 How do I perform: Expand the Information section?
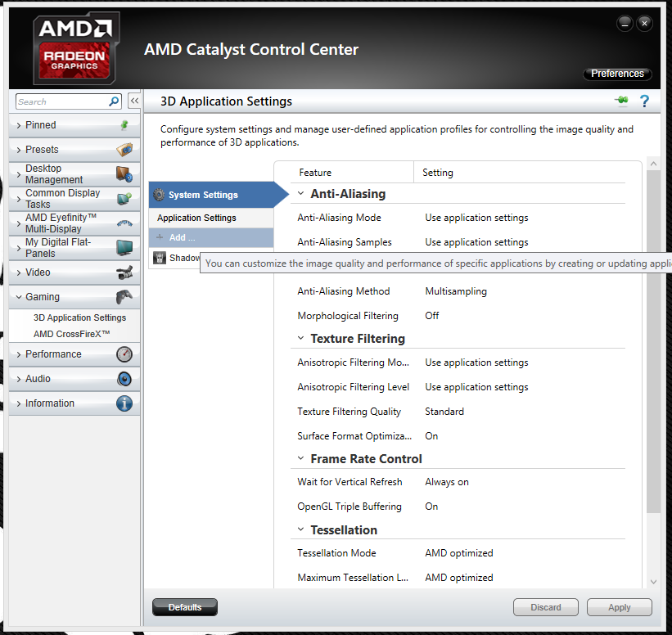click(x=19, y=403)
